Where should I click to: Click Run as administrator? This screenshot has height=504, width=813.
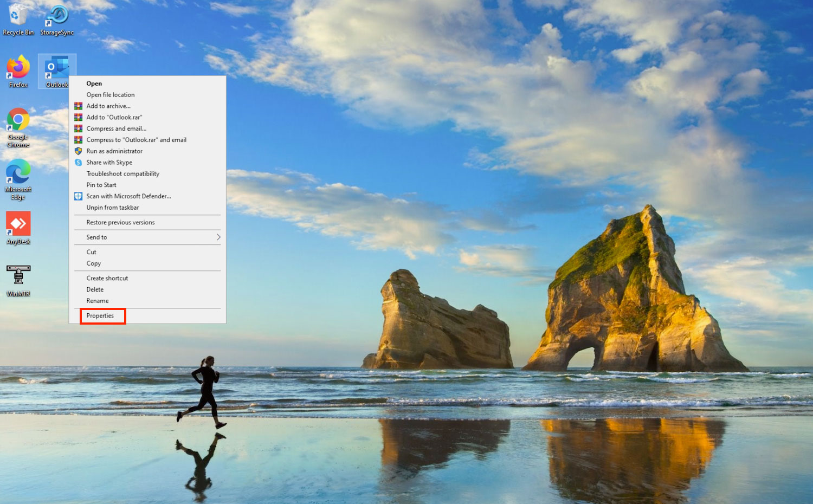[x=114, y=151]
